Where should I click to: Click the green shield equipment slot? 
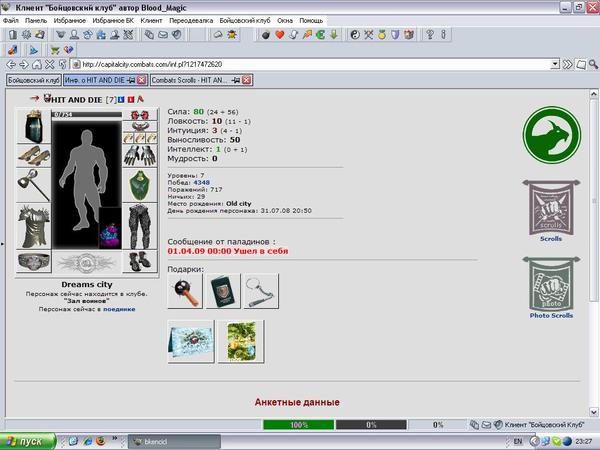click(x=140, y=186)
